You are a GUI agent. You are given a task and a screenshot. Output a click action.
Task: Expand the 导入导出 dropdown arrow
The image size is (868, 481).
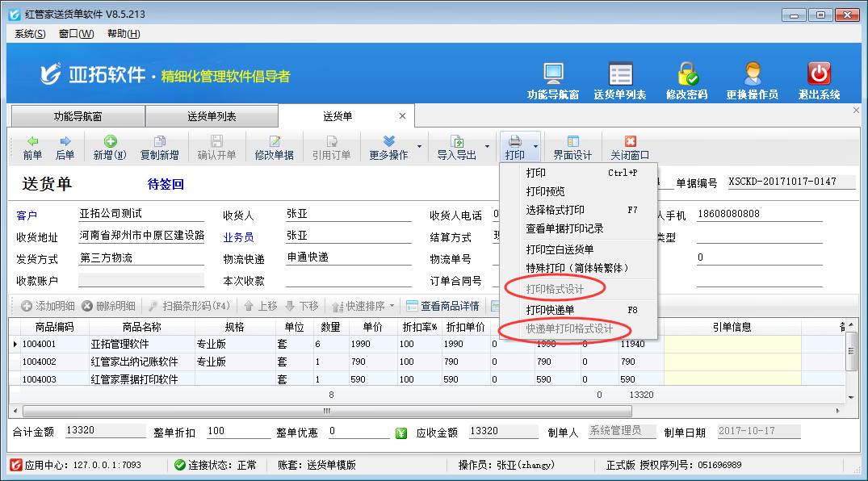(488, 148)
